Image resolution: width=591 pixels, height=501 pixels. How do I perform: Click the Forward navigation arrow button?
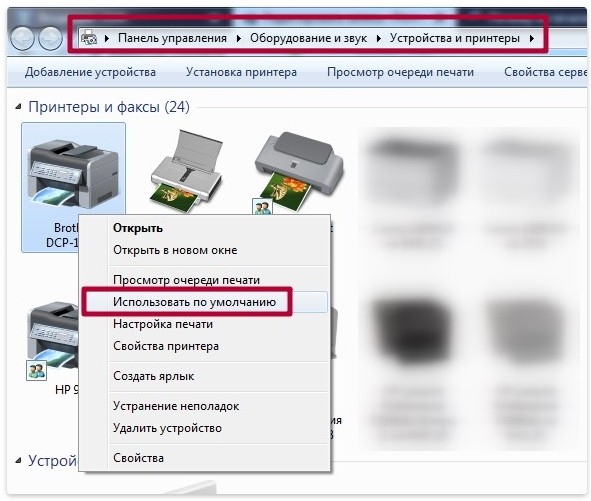pyautogui.click(x=51, y=39)
